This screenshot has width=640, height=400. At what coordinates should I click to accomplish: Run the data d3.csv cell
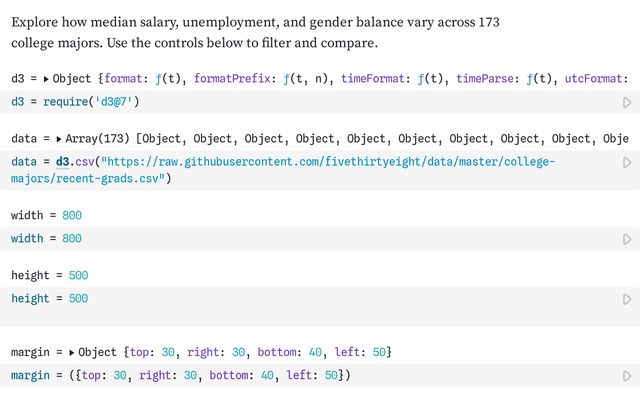tap(627, 162)
